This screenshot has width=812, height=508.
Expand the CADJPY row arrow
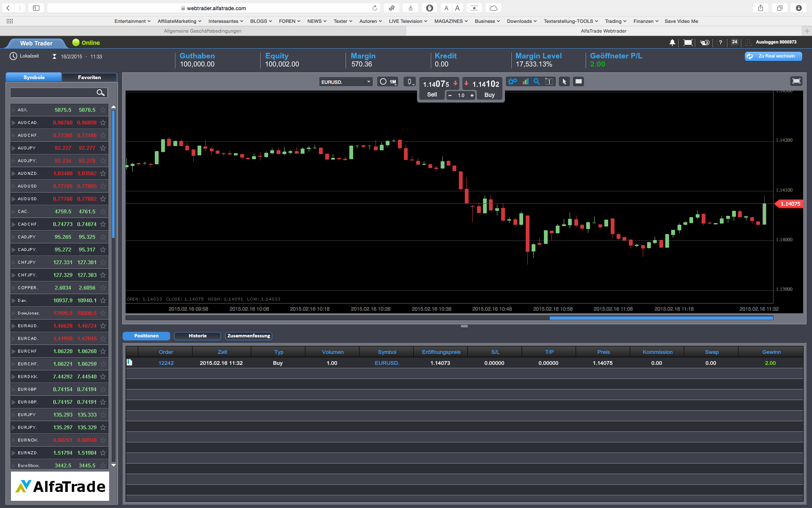[14, 237]
